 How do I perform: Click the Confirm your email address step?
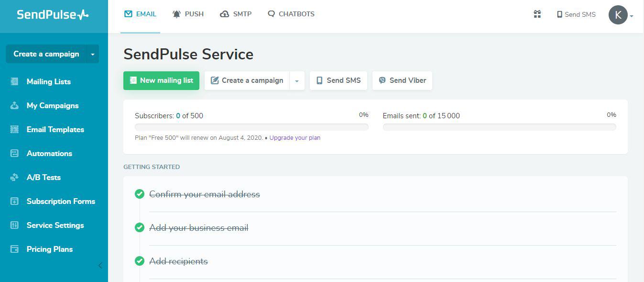coord(205,194)
